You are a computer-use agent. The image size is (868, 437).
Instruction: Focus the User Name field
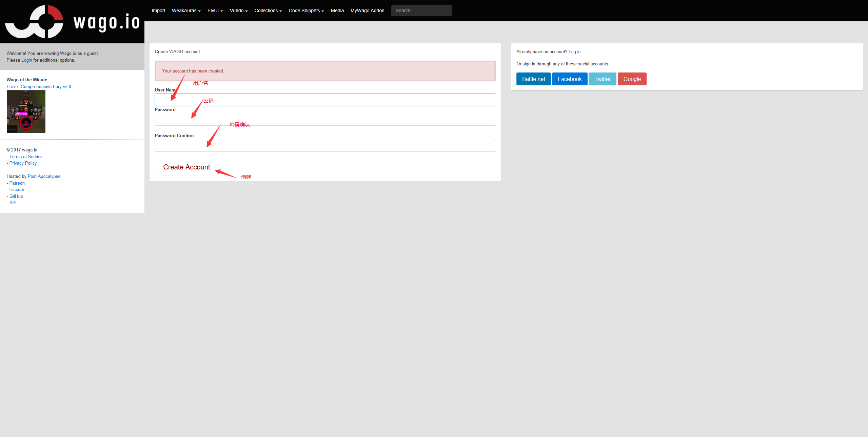(325, 100)
